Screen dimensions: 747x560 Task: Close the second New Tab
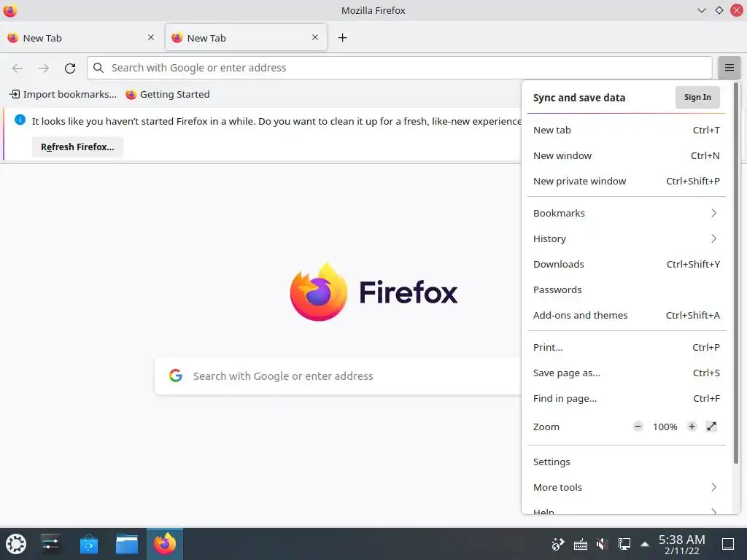pyautogui.click(x=315, y=37)
